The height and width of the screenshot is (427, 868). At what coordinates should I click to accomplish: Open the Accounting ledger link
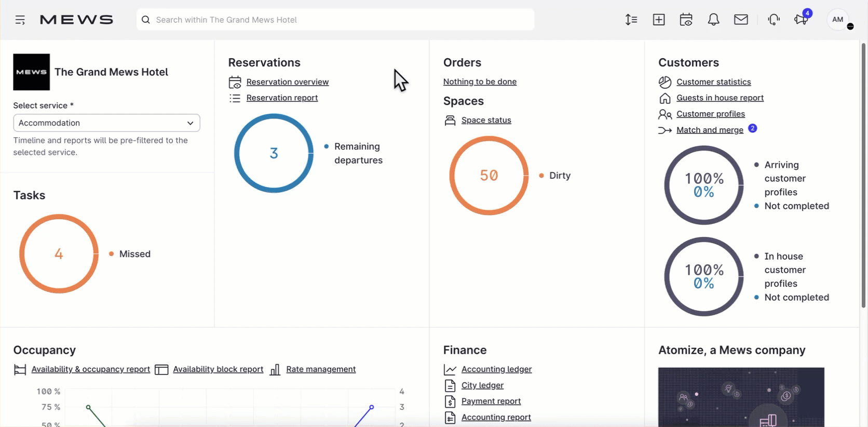click(496, 369)
